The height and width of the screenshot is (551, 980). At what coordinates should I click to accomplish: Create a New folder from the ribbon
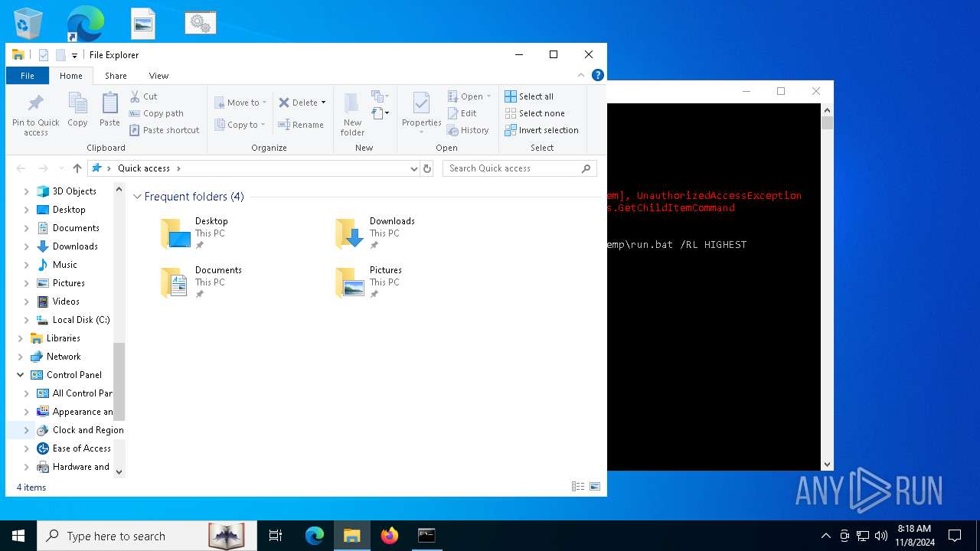352,114
